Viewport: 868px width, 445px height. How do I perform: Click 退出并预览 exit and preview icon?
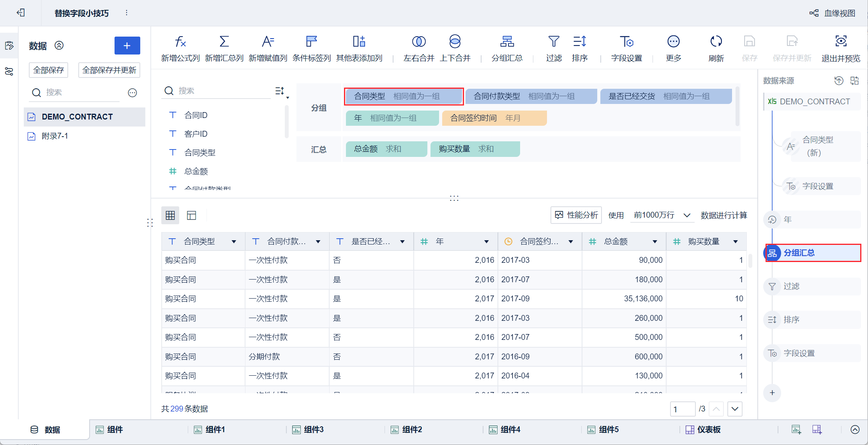841,42
